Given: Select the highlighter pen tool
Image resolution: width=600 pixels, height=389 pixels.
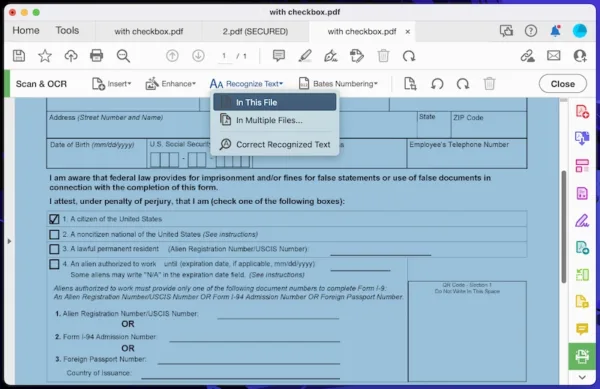Looking at the screenshot, I should click(x=305, y=56).
